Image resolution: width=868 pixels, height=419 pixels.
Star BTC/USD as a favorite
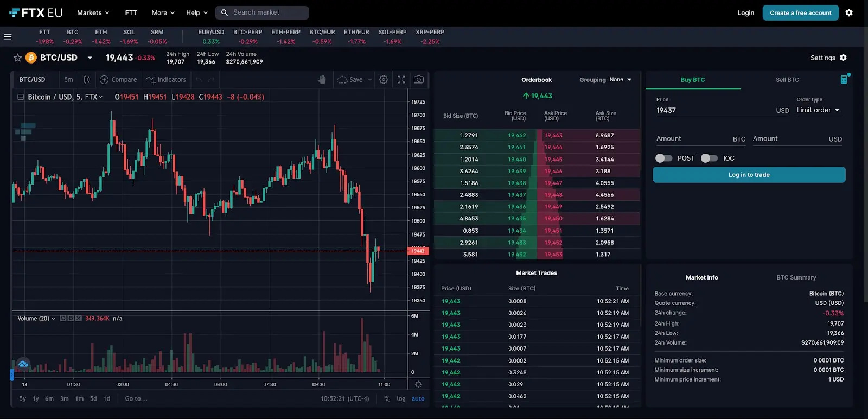tap(17, 58)
